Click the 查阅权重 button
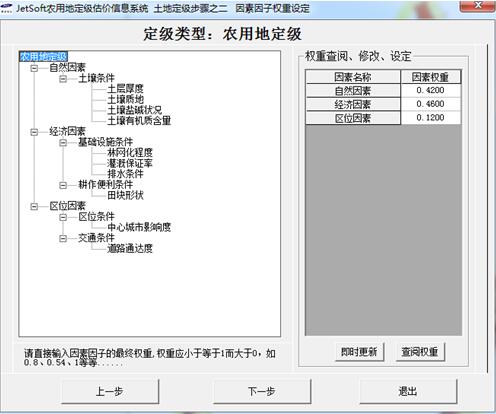496x414 pixels. click(x=420, y=352)
